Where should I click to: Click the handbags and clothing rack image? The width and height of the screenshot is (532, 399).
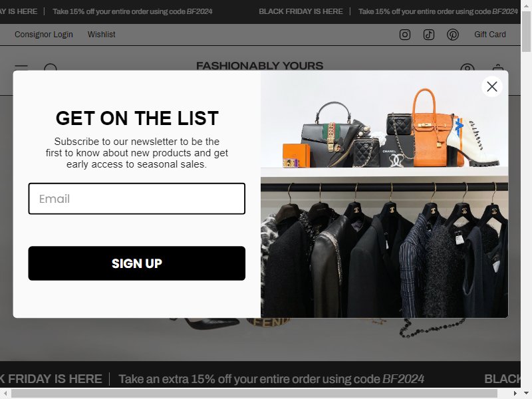point(384,194)
